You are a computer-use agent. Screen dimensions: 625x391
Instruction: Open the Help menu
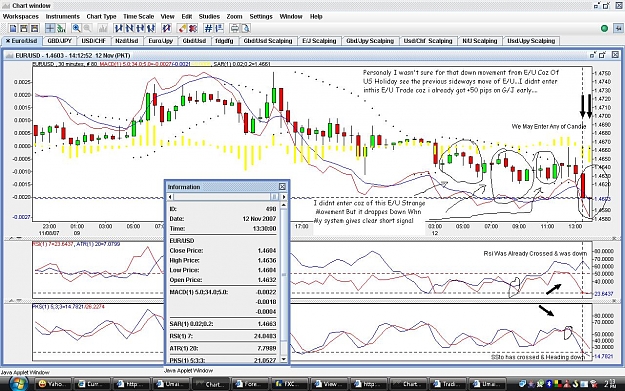(316, 16)
